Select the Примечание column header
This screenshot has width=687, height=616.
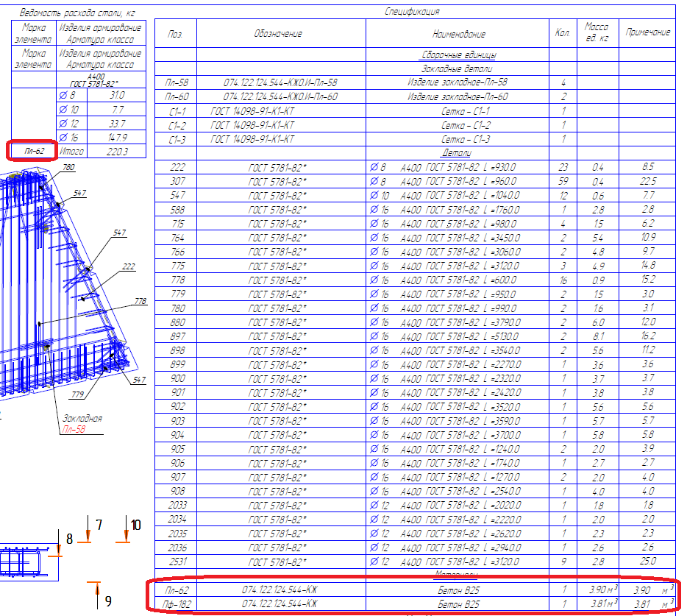point(648,32)
